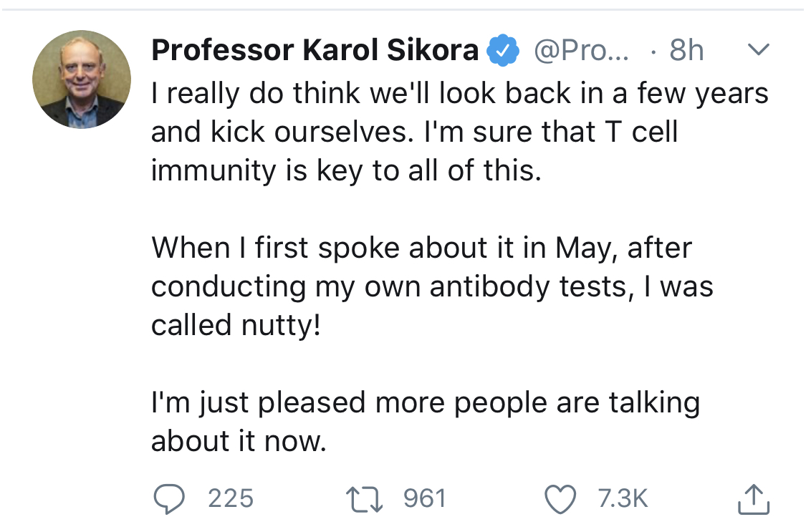Click the blue verified badge

coord(503,51)
